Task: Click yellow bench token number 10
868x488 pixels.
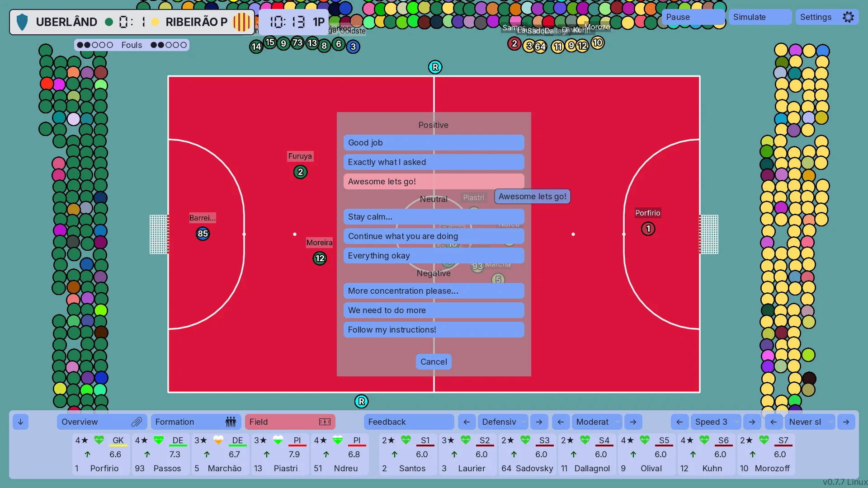Action: pyautogui.click(x=598, y=43)
